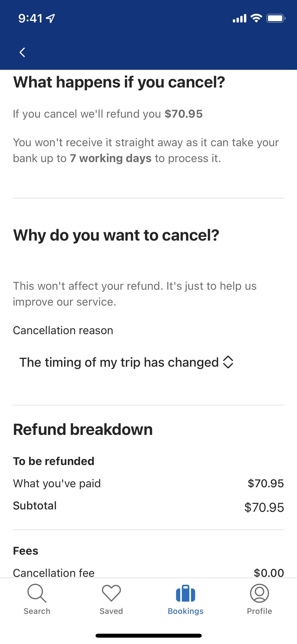297x644 pixels.
Task: Tap the cellular signal bars icon
Action: tap(239, 19)
